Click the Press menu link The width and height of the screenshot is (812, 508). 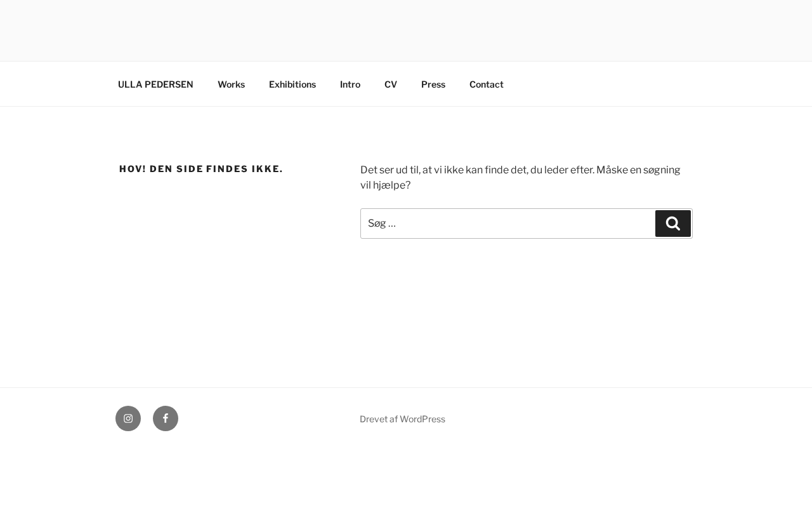(x=433, y=84)
